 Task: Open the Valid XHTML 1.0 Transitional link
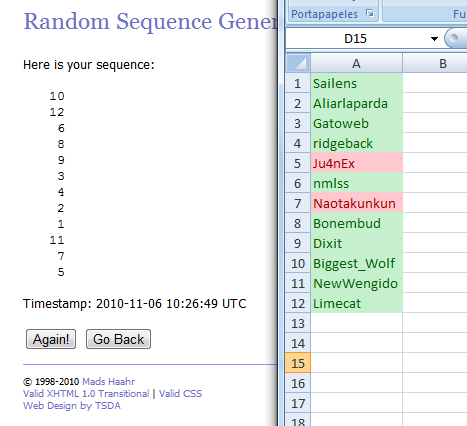point(86,394)
